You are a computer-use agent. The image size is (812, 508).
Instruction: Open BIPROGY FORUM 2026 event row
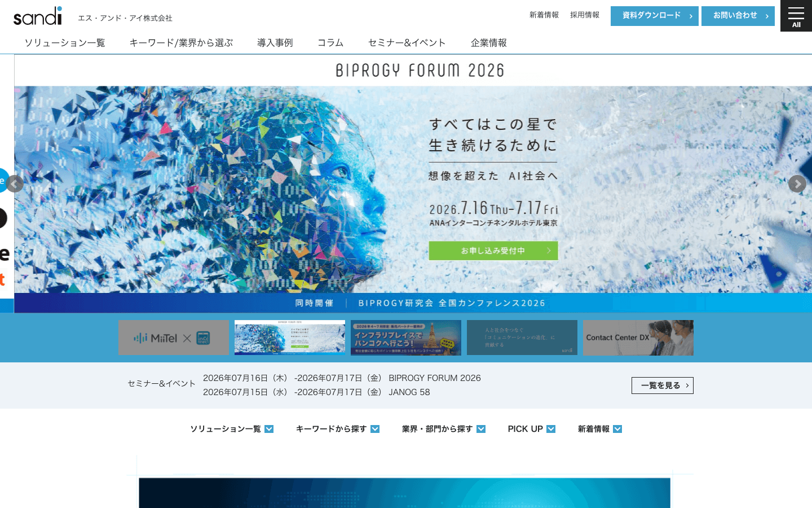pos(342,378)
